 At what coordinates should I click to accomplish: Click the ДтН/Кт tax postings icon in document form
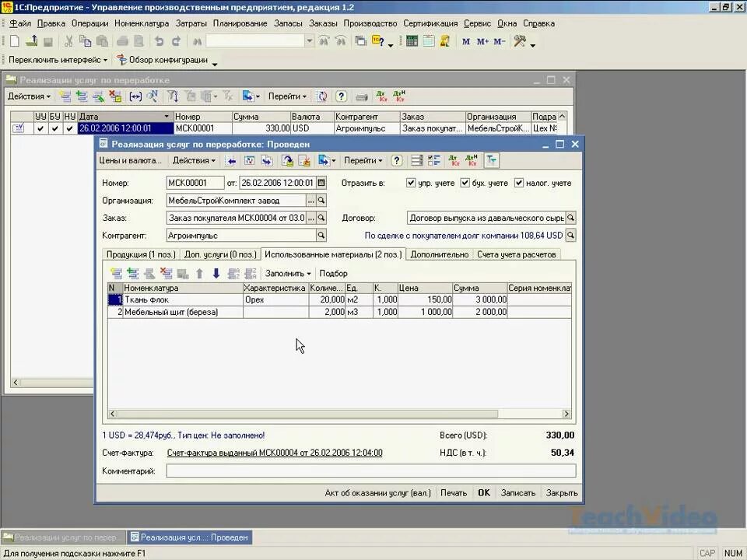tap(472, 160)
